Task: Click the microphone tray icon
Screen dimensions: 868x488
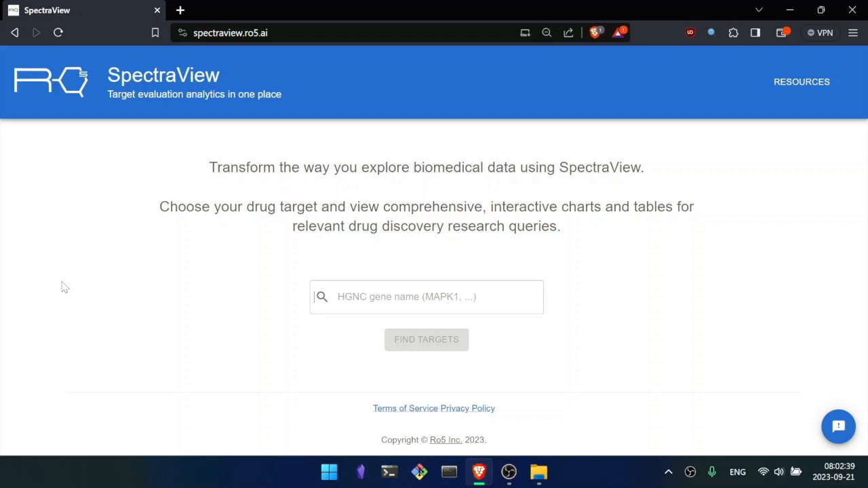Action: point(711,472)
